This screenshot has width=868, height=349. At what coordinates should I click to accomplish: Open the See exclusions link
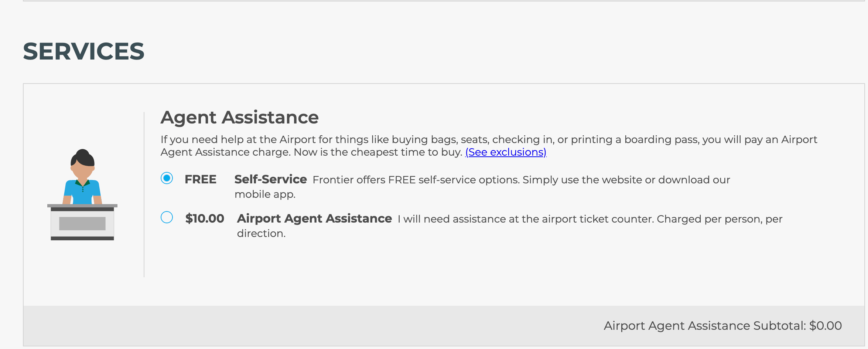point(506,152)
